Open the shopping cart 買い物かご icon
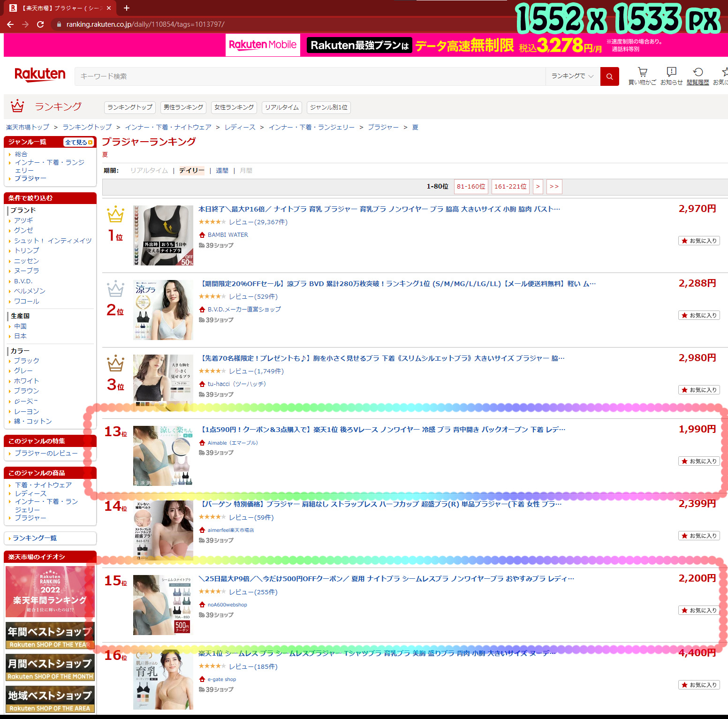 click(x=642, y=76)
